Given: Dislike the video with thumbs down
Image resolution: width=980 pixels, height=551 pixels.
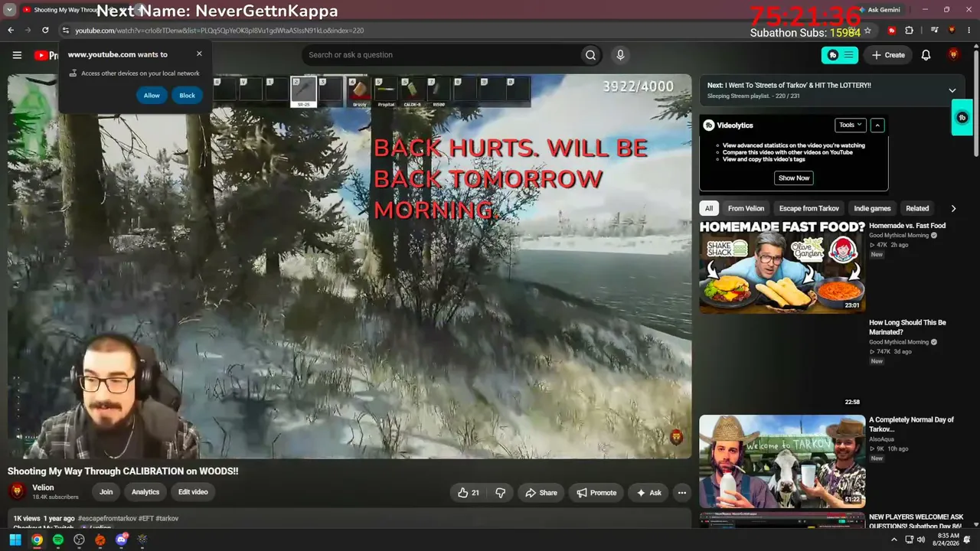Looking at the screenshot, I should point(501,493).
